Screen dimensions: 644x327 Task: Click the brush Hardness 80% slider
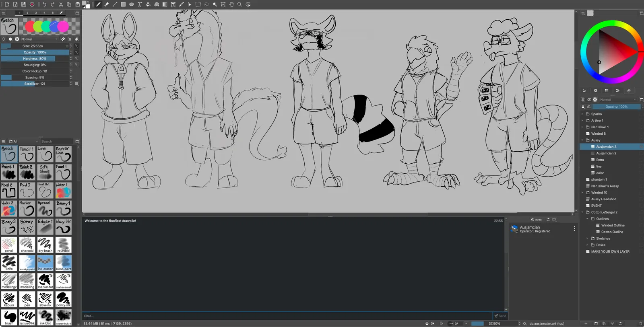tap(35, 59)
